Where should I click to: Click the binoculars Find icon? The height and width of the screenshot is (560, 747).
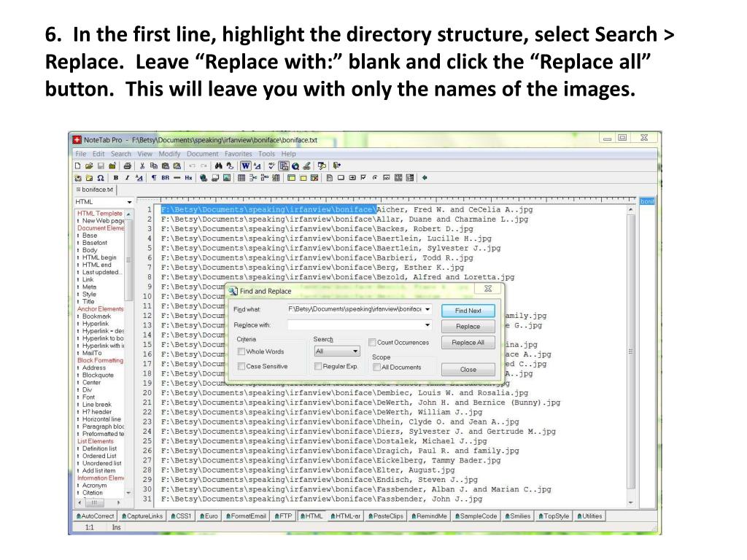point(218,166)
